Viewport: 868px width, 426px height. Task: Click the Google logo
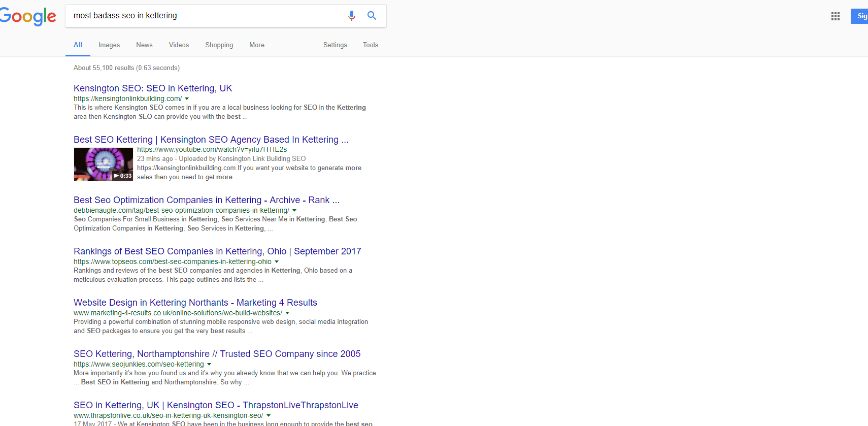click(x=28, y=16)
